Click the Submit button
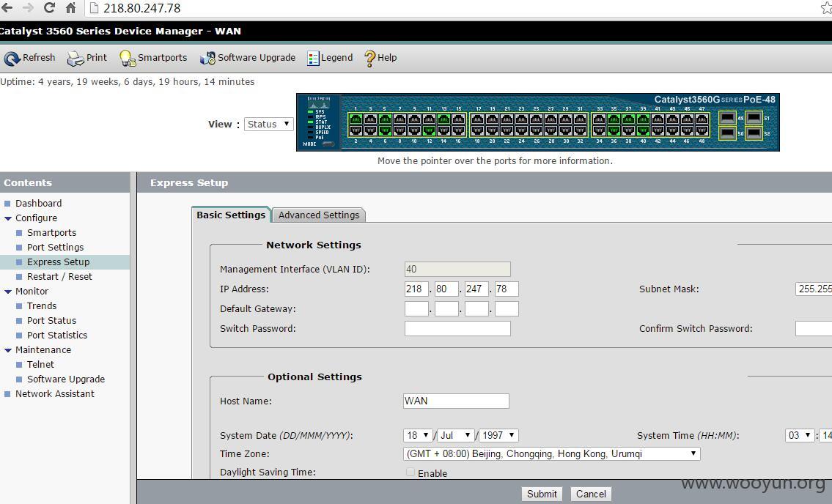The height and width of the screenshot is (504, 832). (x=542, y=494)
